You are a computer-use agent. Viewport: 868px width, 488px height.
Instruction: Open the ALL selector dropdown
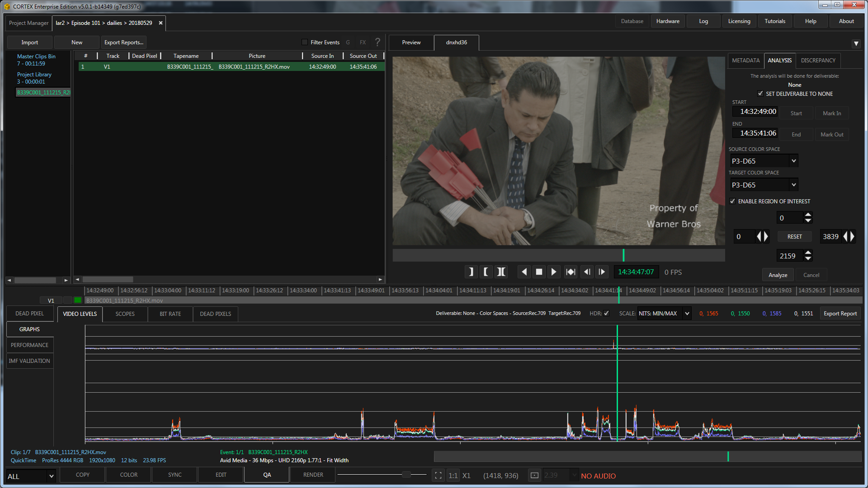31,476
